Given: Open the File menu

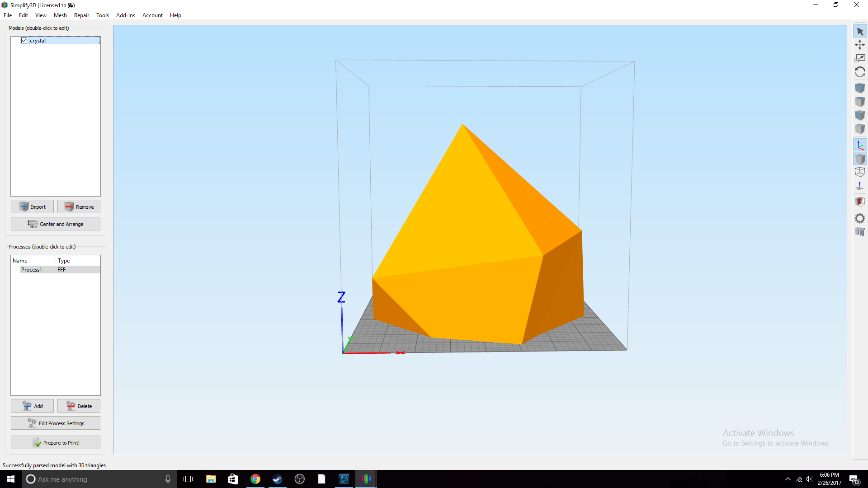Looking at the screenshot, I should click(8, 15).
